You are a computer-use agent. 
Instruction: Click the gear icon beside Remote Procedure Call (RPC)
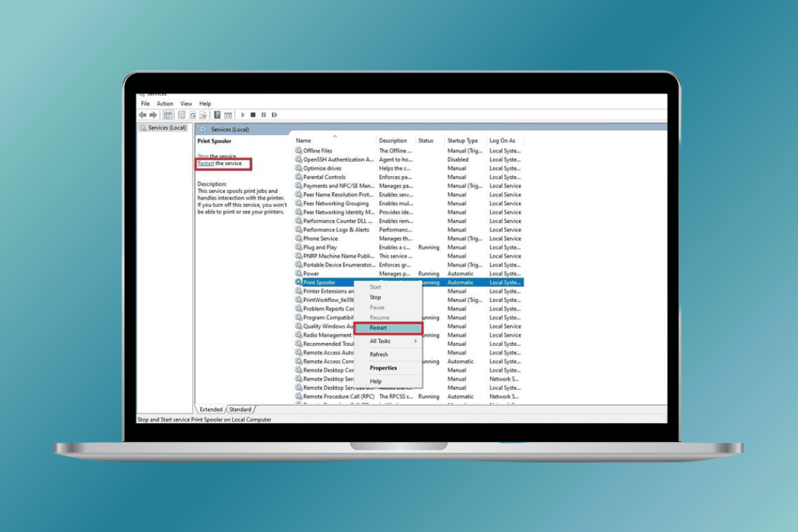(x=299, y=396)
